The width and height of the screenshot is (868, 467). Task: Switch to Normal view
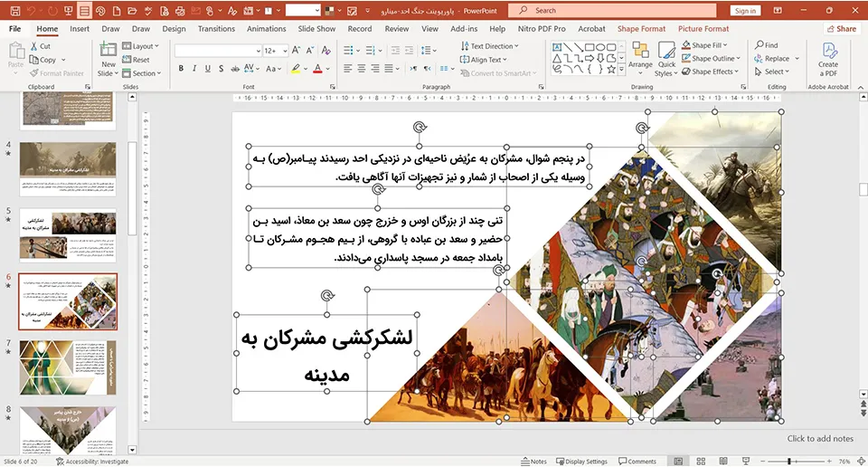pyautogui.click(x=678, y=461)
